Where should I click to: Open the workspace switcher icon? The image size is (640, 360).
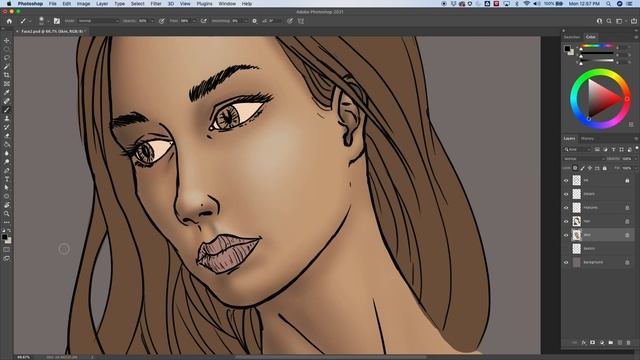click(x=619, y=21)
